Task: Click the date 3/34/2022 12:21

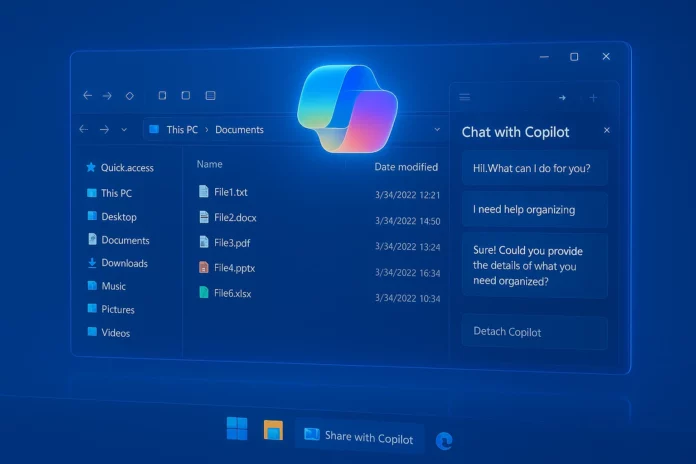Action: point(407,195)
